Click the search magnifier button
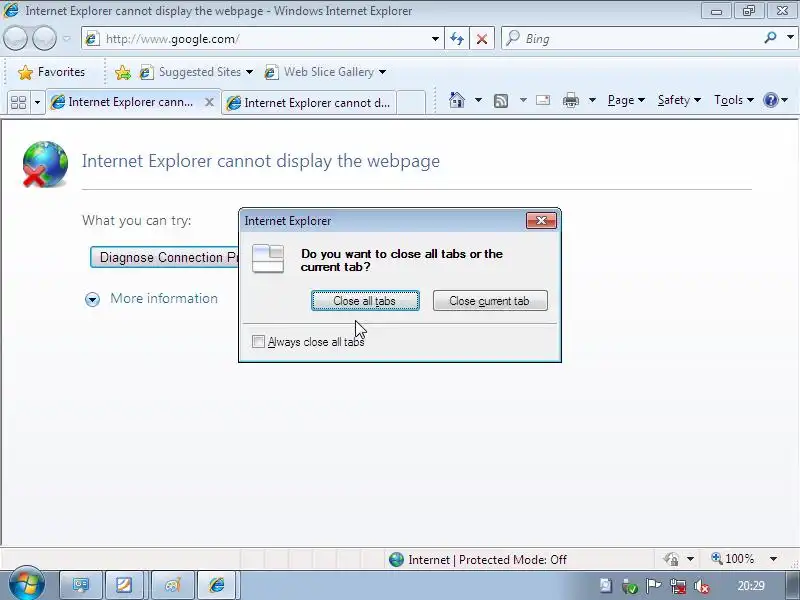This screenshot has width=800, height=600. pyautogui.click(x=770, y=38)
